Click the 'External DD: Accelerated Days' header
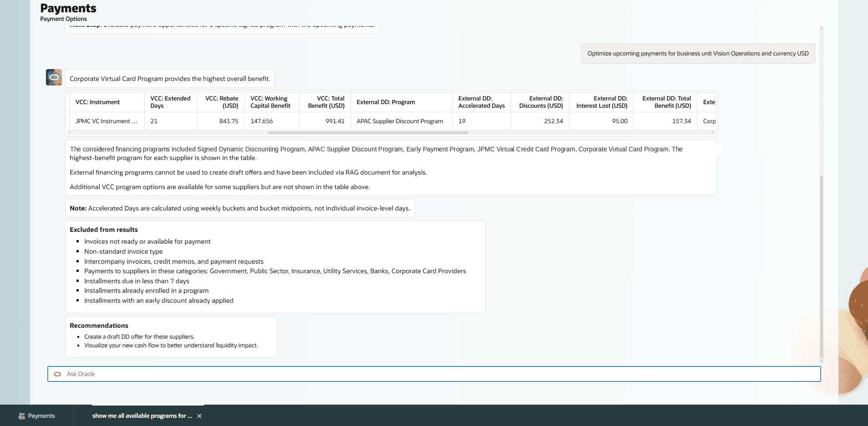 (482, 102)
